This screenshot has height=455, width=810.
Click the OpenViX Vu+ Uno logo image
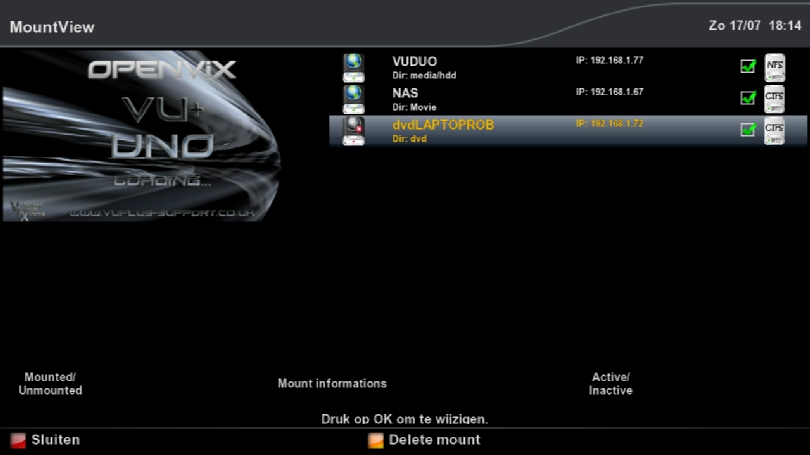coord(142,136)
